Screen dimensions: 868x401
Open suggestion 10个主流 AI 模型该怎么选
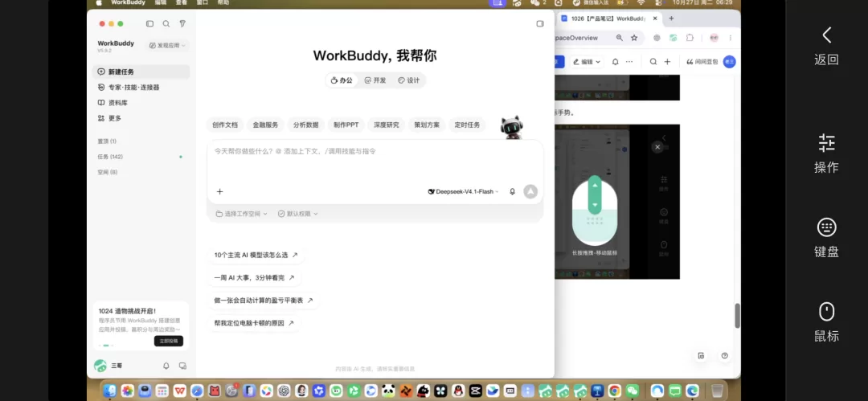[256, 256]
